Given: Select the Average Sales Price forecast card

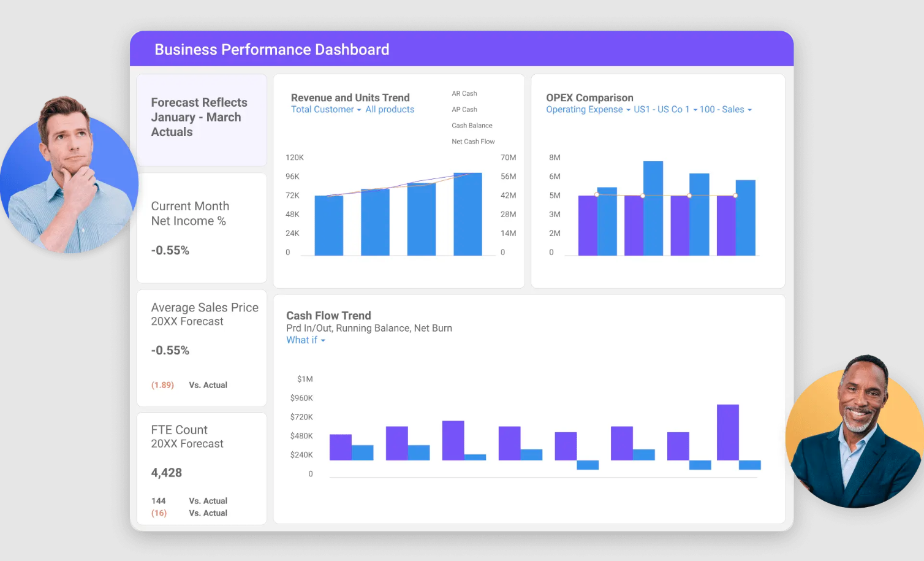Looking at the screenshot, I should (x=201, y=347).
